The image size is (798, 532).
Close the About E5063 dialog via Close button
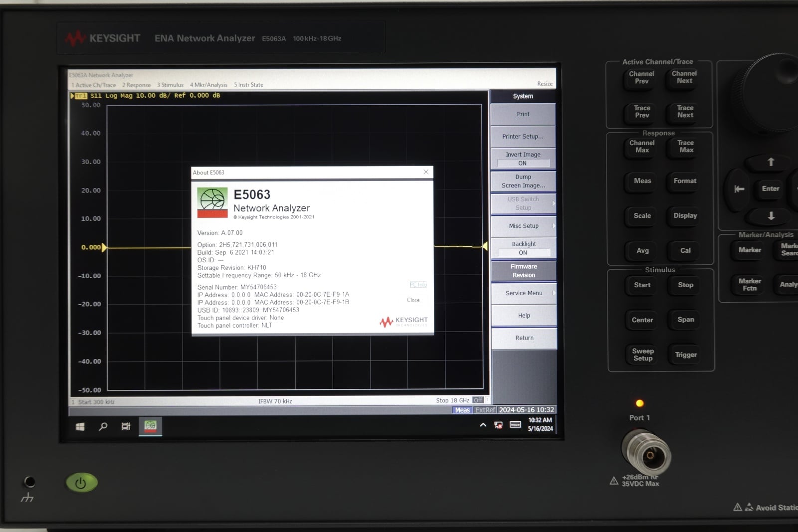[x=413, y=300]
